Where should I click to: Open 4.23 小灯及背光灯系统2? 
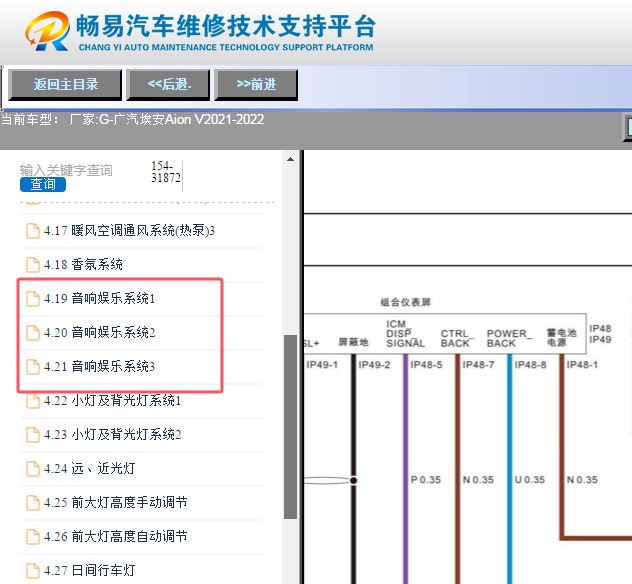(x=112, y=434)
